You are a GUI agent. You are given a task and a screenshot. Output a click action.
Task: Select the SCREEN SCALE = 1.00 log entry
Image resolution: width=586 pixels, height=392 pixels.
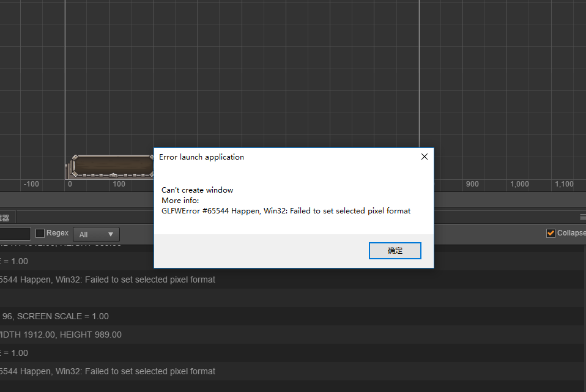pyautogui.click(x=292, y=316)
